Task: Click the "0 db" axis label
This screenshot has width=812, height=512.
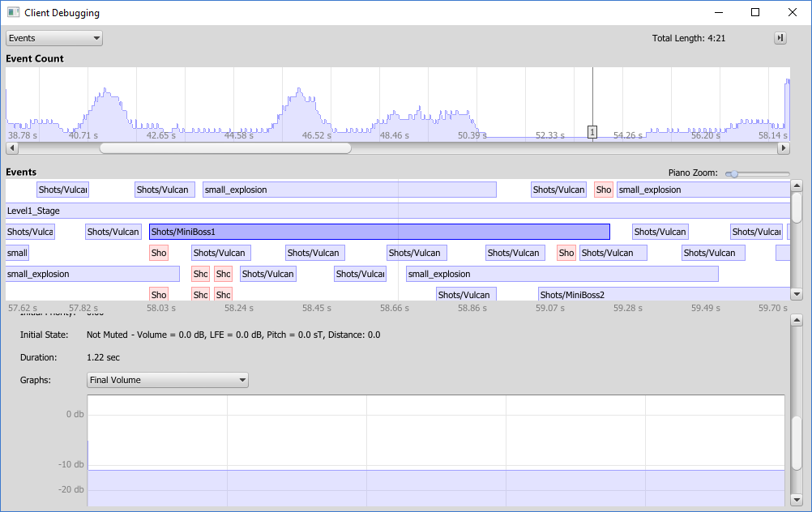Action: pos(75,414)
